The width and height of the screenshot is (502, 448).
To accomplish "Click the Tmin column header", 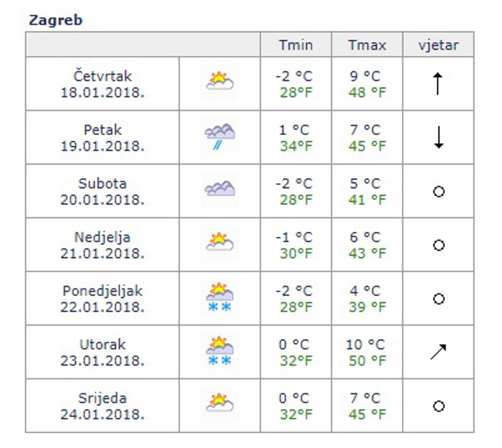I will pos(296,45).
